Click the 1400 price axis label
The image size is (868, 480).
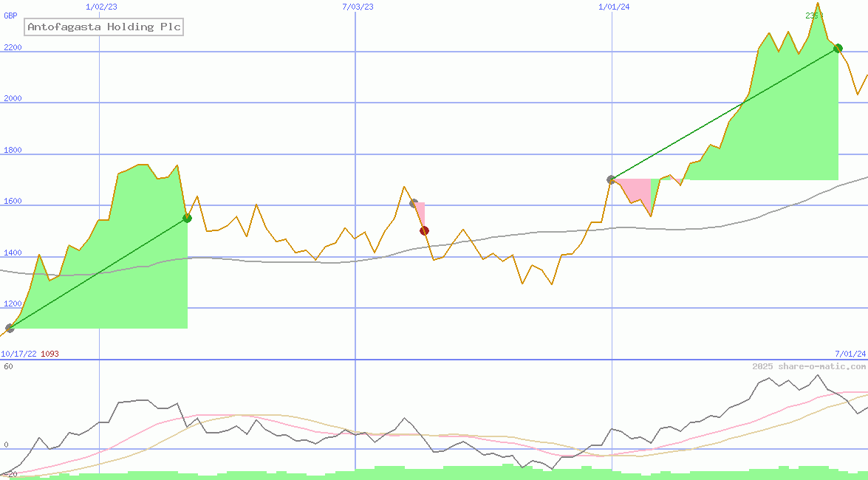(13, 253)
